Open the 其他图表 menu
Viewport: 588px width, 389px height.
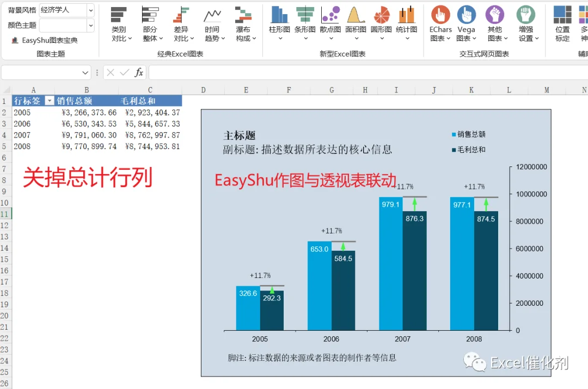click(495, 24)
